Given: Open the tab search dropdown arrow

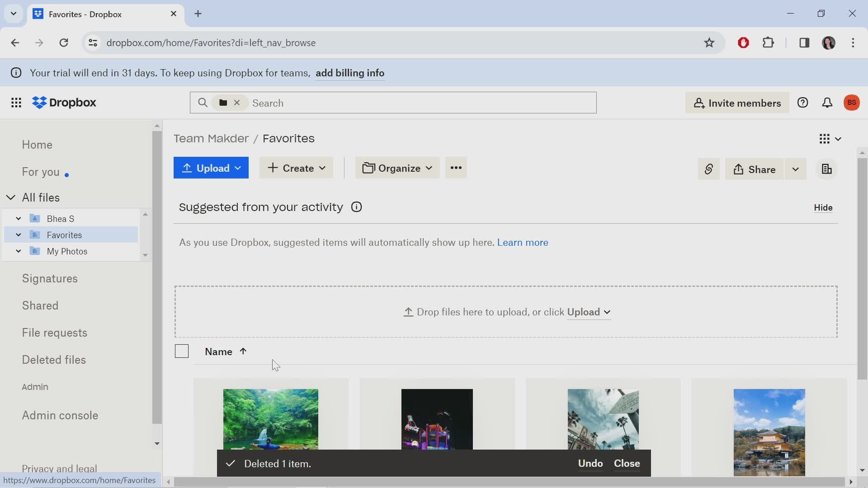Looking at the screenshot, I should [x=14, y=14].
